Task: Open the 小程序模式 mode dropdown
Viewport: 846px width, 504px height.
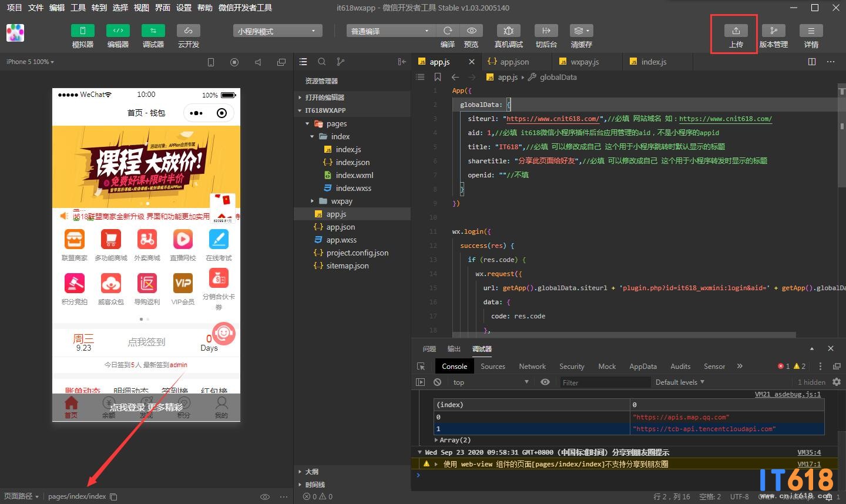Action: 278,31
